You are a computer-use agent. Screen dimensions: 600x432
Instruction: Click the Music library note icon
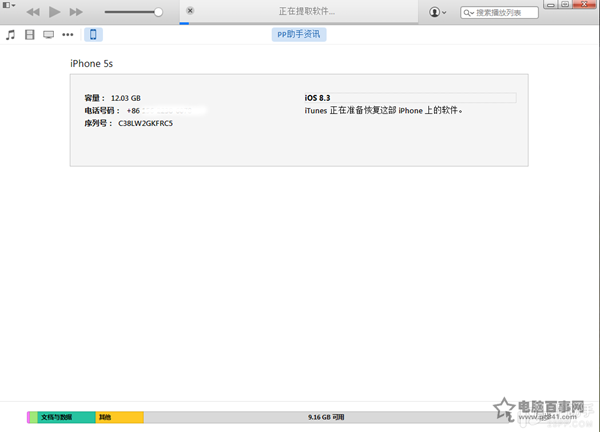click(11, 35)
